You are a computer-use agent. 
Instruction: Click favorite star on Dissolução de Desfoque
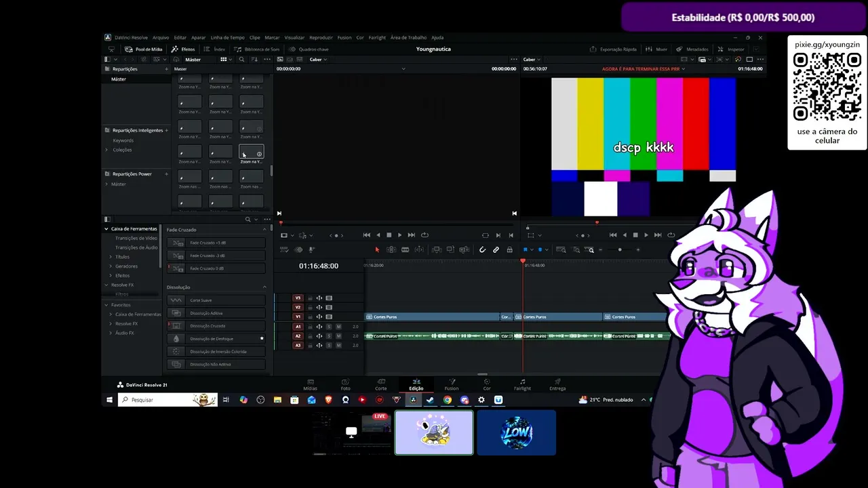[x=262, y=339]
